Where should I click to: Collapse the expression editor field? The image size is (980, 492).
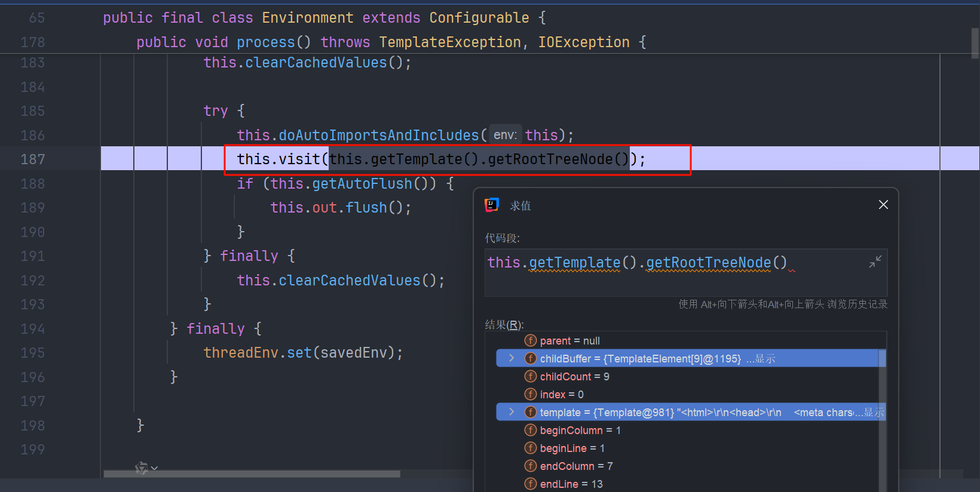pos(875,262)
